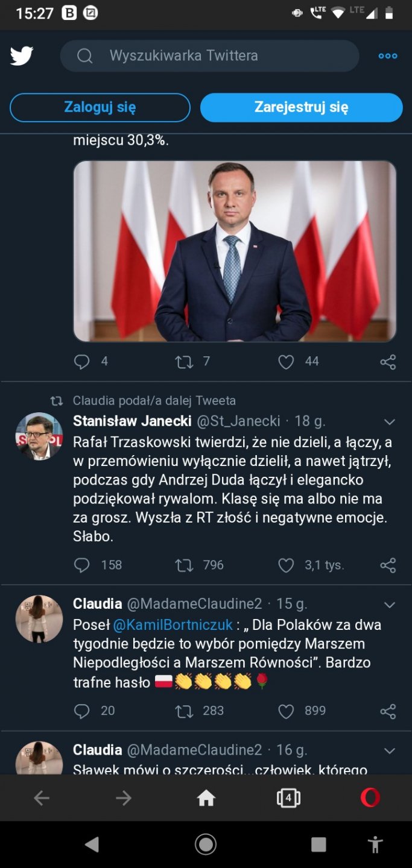Like the Stanisław Janecki tweet
Screen dimensions: 412x868
(286, 565)
